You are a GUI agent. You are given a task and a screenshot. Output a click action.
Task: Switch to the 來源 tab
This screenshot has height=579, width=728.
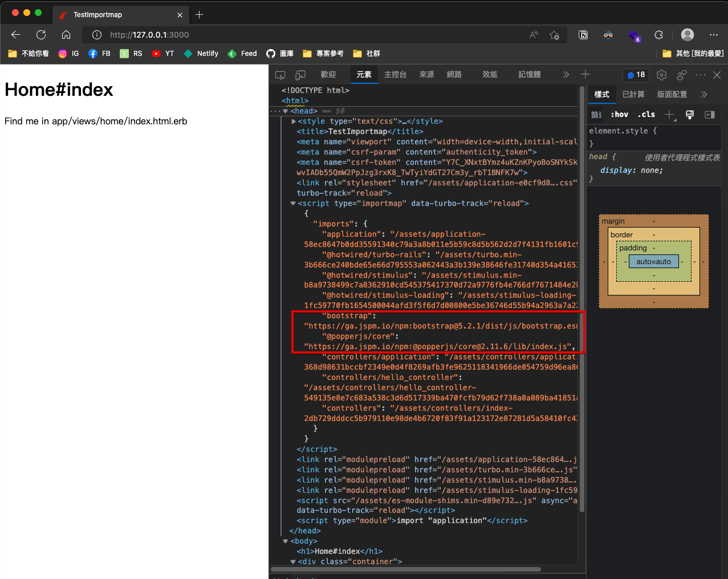[x=427, y=75]
